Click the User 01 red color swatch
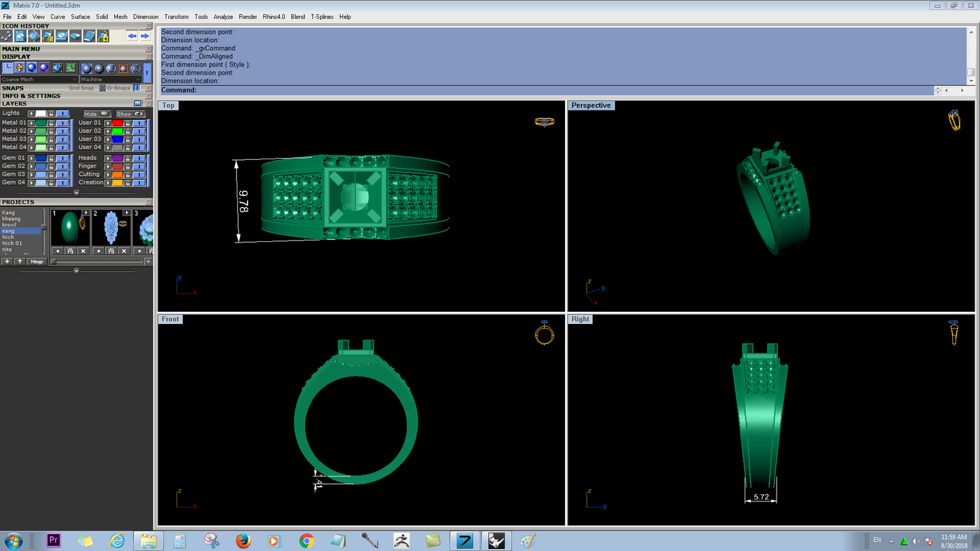Image resolution: width=980 pixels, height=551 pixels. tap(117, 123)
